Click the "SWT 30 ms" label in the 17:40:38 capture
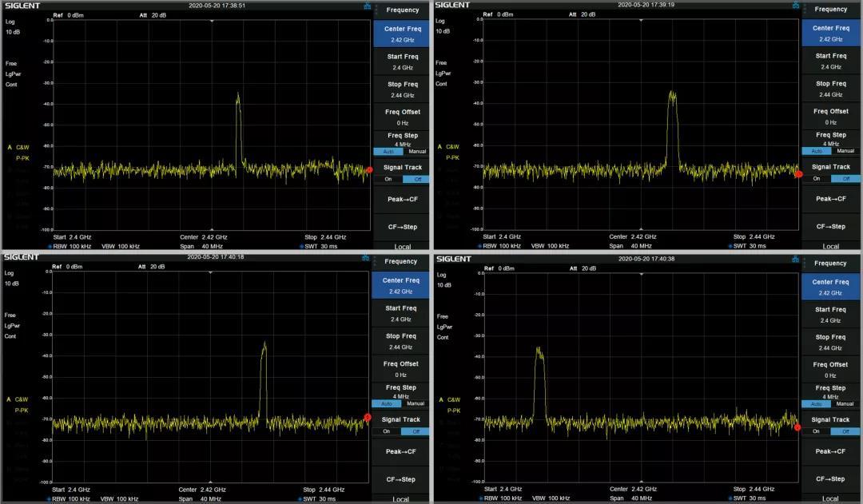The image size is (863, 504). [x=749, y=498]
